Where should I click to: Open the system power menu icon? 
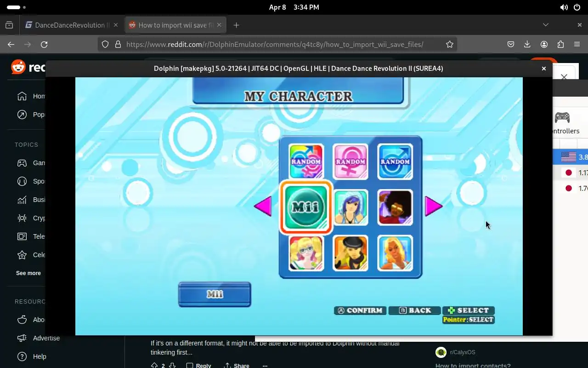577,7
